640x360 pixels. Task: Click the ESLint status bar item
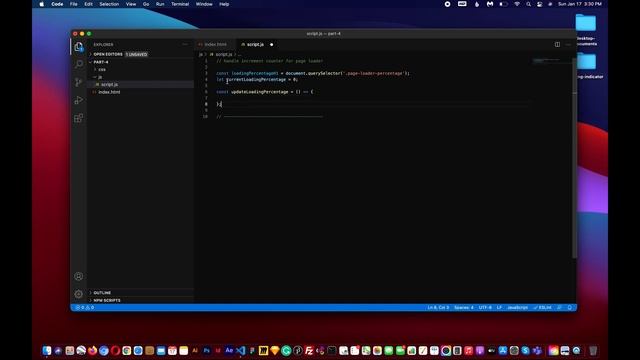542,307
